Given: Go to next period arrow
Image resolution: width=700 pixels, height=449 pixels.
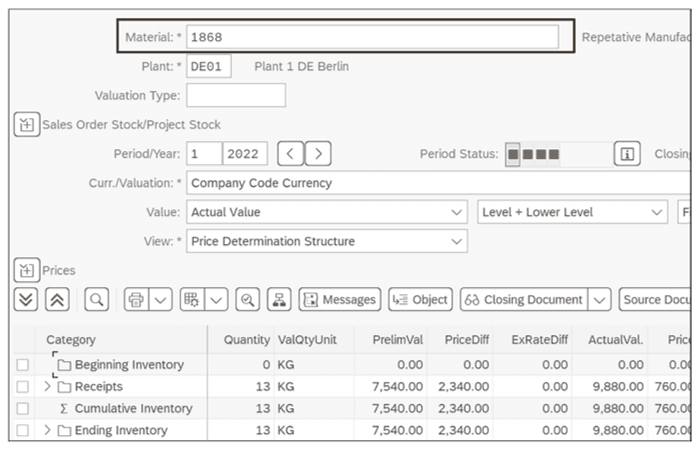Looking at the screenshot, I should coord(318,154).
